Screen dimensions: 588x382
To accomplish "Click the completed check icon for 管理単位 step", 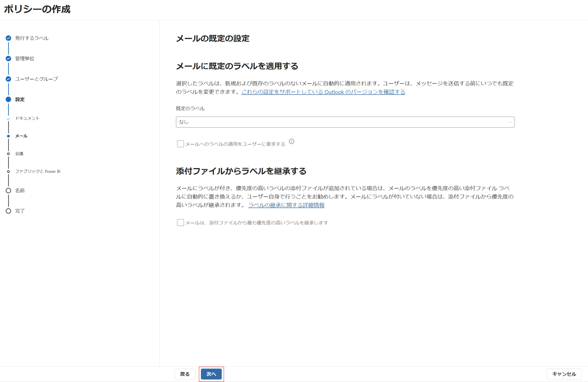I will click(x=8, y=58).
